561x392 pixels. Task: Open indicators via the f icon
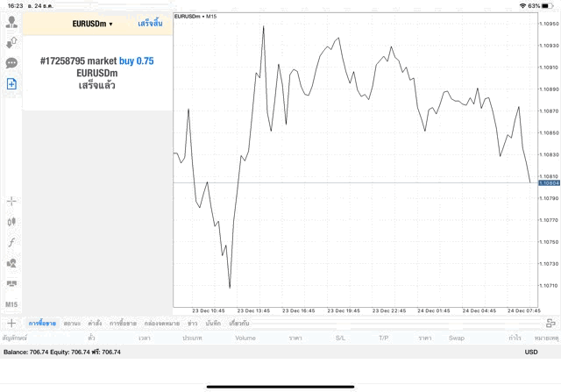coord(11,242)
